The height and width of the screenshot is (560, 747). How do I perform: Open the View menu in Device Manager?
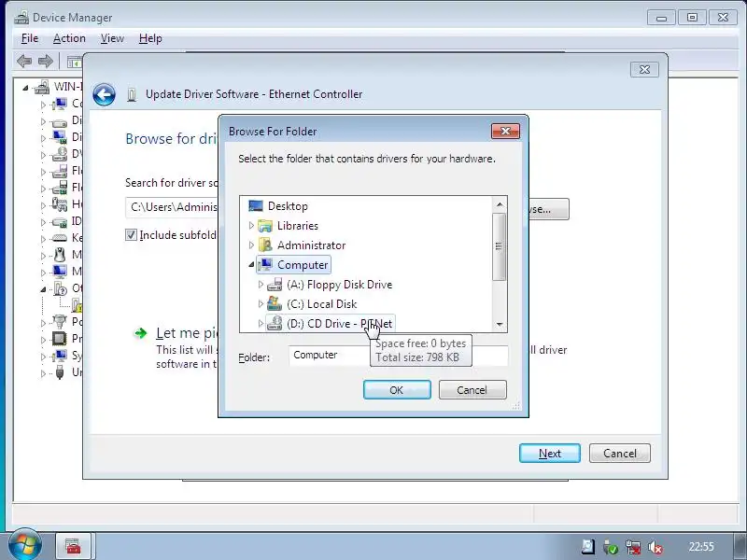coord(112,38)
